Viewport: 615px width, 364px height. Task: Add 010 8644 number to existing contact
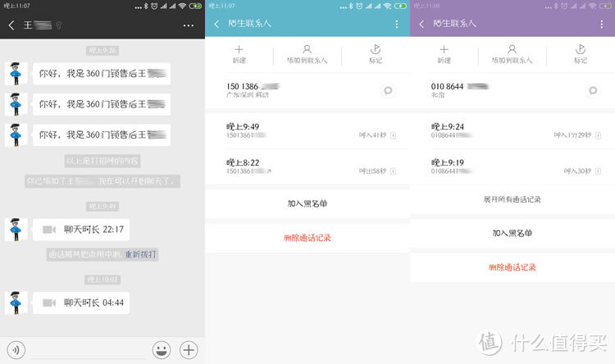pos(512,54)
